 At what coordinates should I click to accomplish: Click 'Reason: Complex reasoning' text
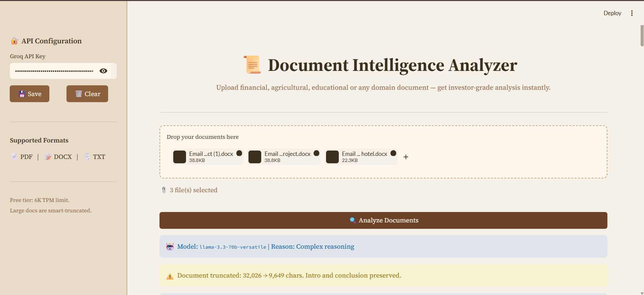point(313,247)
